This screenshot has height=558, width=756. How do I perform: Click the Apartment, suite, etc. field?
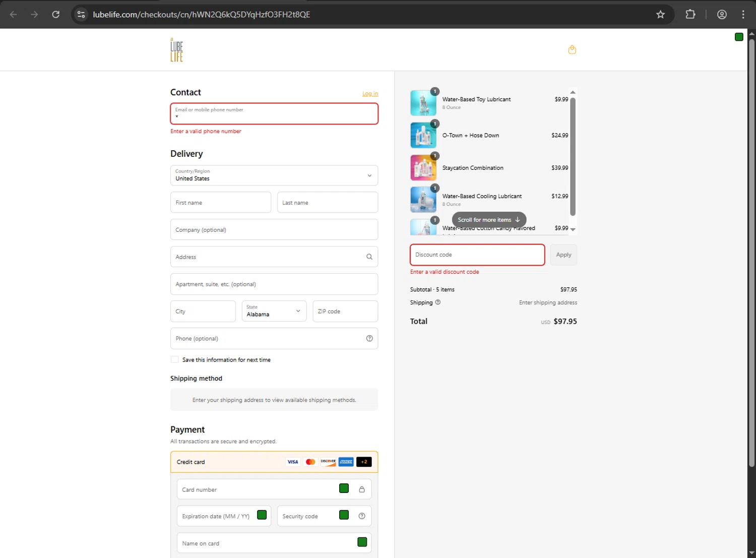[274, 284]
